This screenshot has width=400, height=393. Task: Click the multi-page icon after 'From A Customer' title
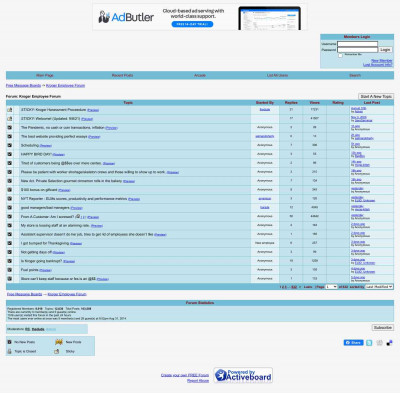(x=77, y=216)
